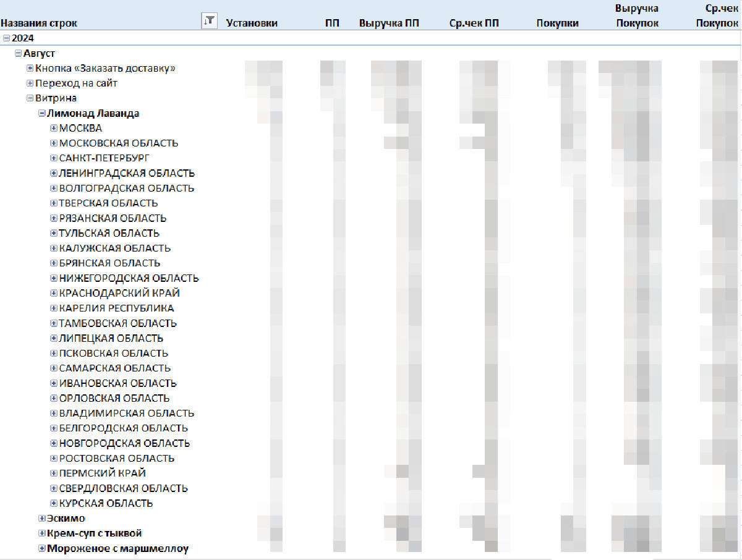Collapse the 2024 year group
The width and height of the screenshot is (742, 560).
click(6, 38)
